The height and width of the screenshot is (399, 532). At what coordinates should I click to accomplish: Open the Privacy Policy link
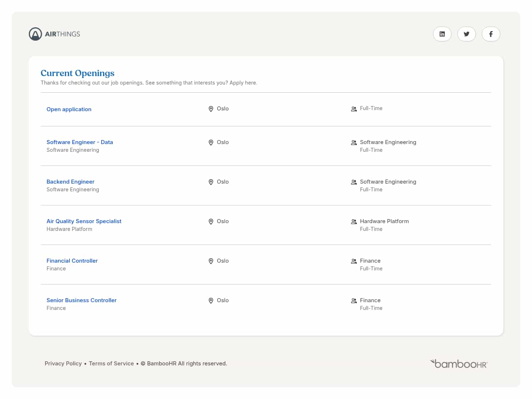(63, 364)
